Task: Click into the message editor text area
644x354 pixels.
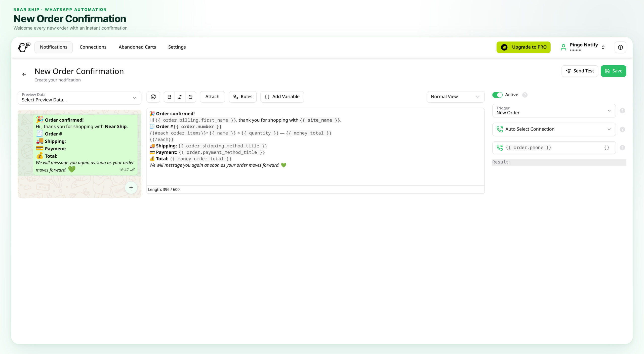Action: 315,147
